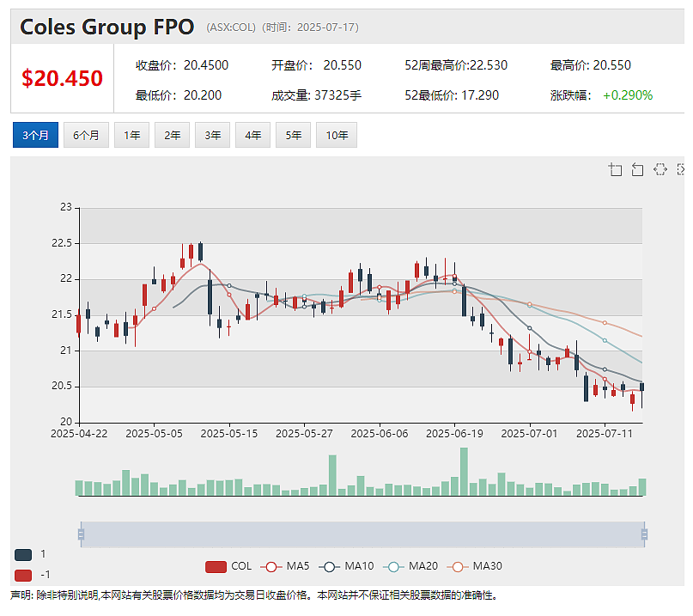693x616 pixels.
Task: Click the 2025-04-22 date axis label
Action: pyautogui.click(x=79, y=433)
